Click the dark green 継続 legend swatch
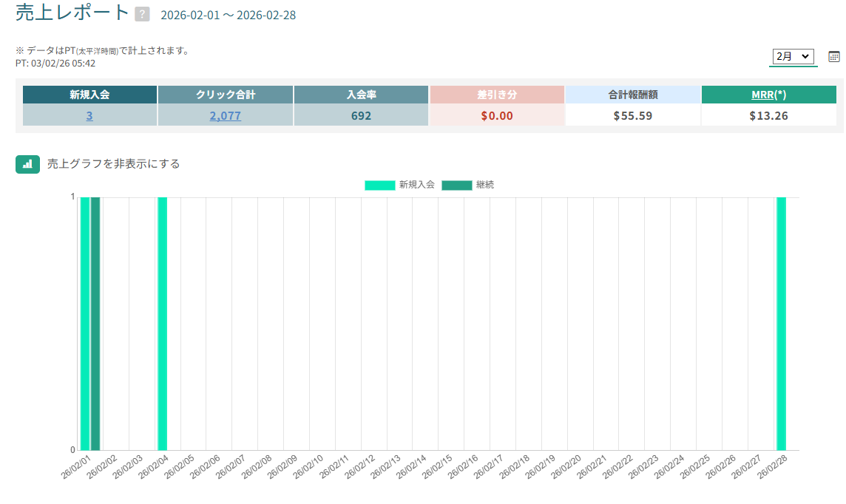 (x=456, y=185)
